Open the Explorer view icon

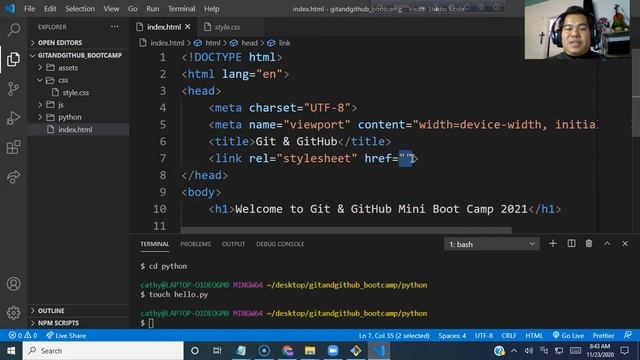click(13, 59)
